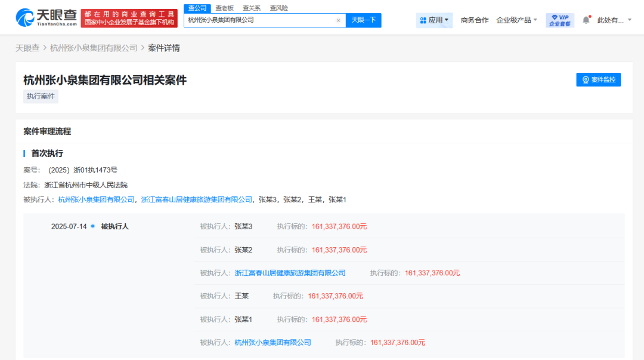Switch to the 查风险 tab
Image resolution: width=644 pixels, height=360 pixels.
(x=278, y=8)
